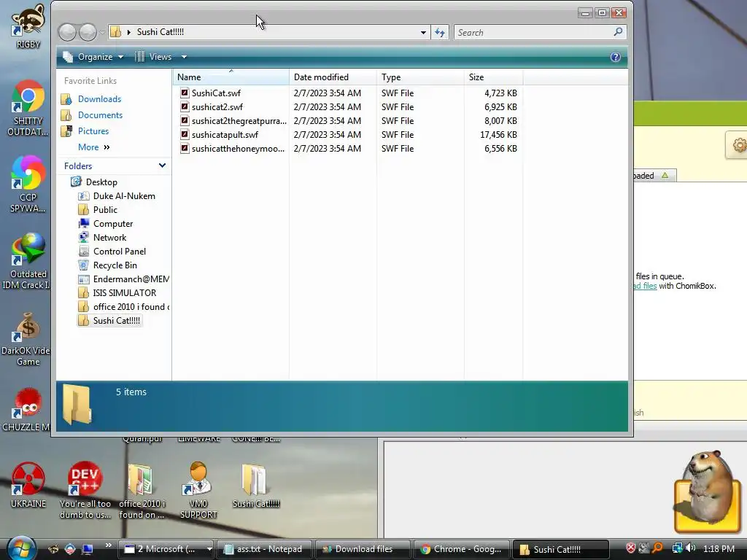Click the explorer Help question mark icon
The image size is (747, 560).
[x=615, y=57]
